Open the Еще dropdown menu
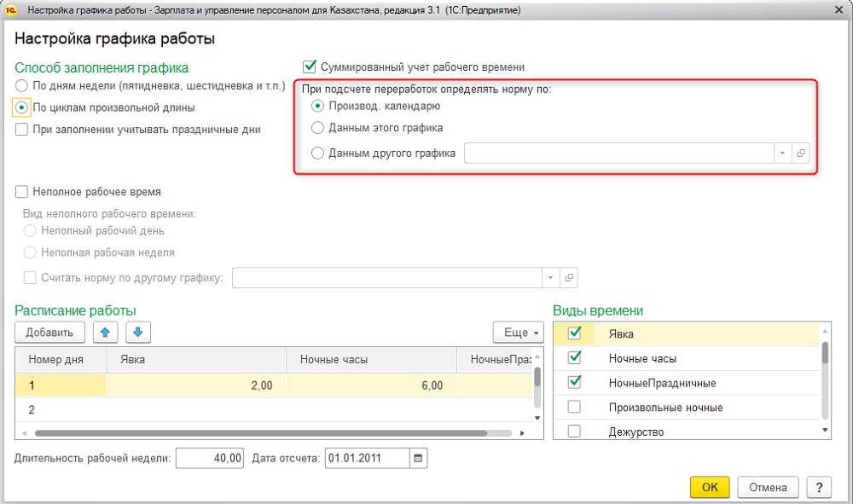The height and width of the screenshot is (504, 853). [x=518, y=332]
